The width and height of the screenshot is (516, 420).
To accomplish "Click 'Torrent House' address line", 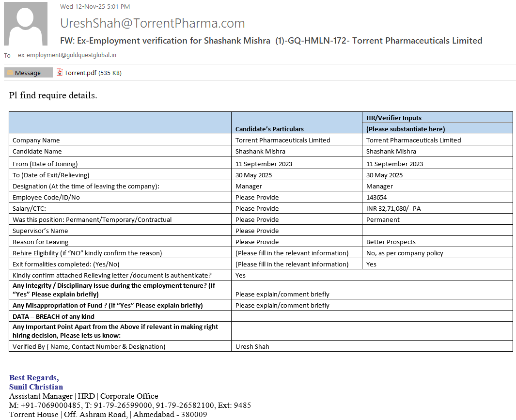I will click(x=108, y=414).
